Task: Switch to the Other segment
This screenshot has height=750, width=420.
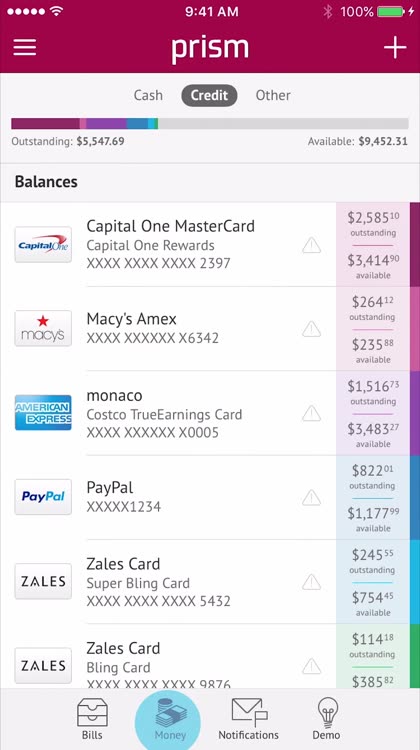Action: coord(273,95)
